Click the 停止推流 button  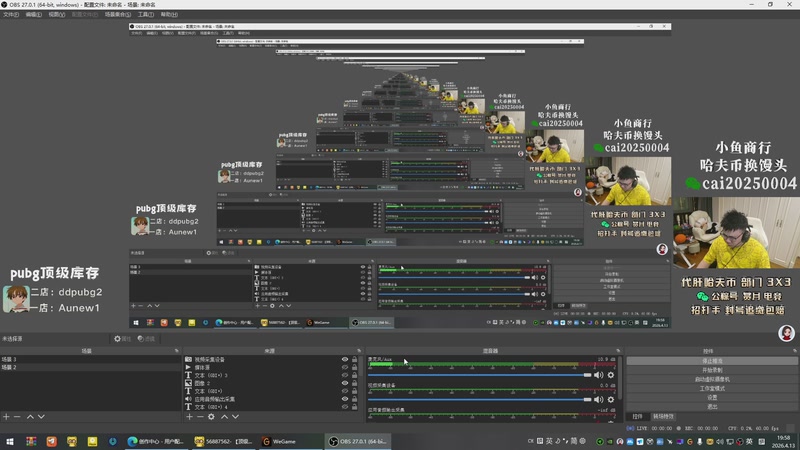pos(712,361)
